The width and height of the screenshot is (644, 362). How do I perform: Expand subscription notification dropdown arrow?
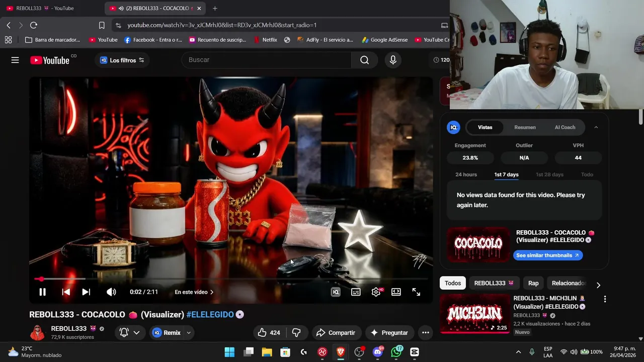point(136,333)
